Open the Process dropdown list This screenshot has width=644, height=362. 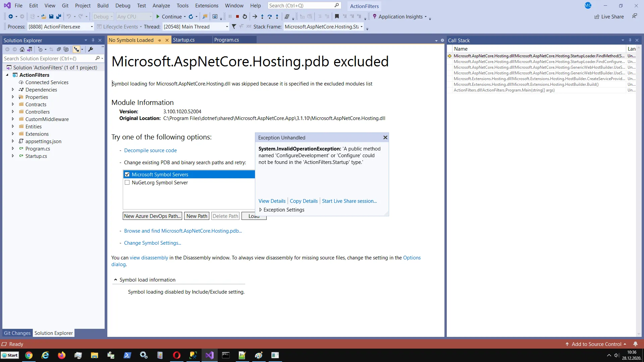[x=92, y=27]
